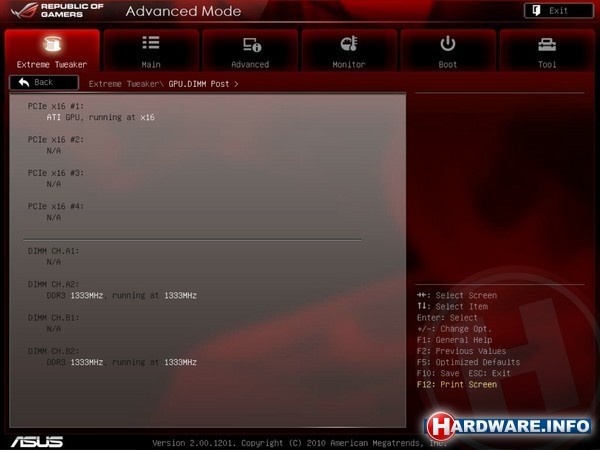The width and height of the screenshot is (600, 450).
Task: Select the 'DIMM CH.A1:' label
Action: click(53, 251)
